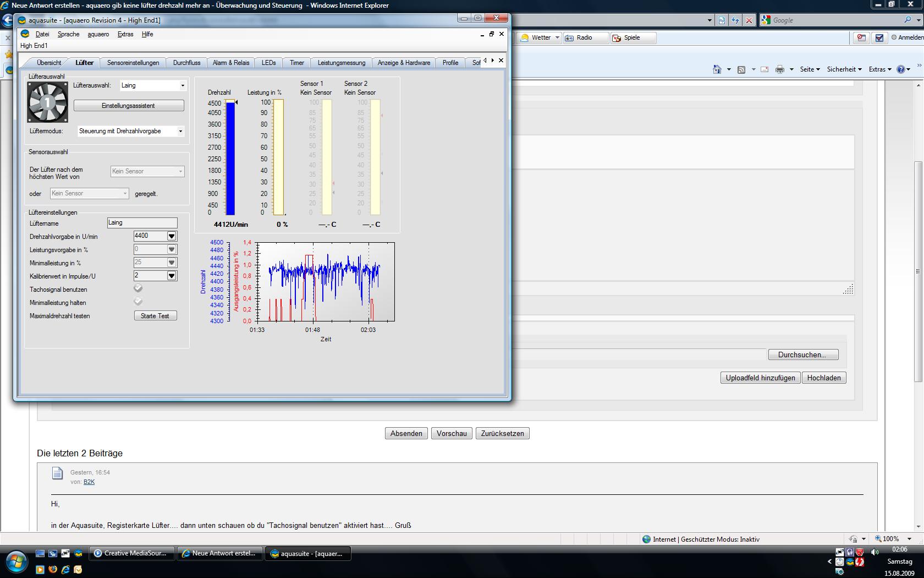This screenshot has width=924, height=578.
Task: Toggle the Minimalleistung halten checkbox
Action: 138,302
